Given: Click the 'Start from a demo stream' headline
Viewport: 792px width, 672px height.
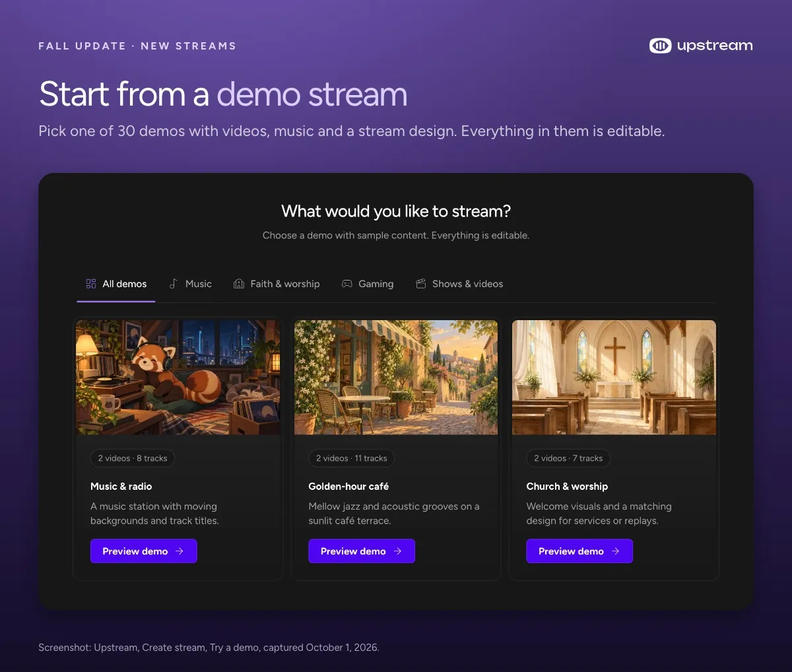Looking at the screenshot, I should coord(223,94).
